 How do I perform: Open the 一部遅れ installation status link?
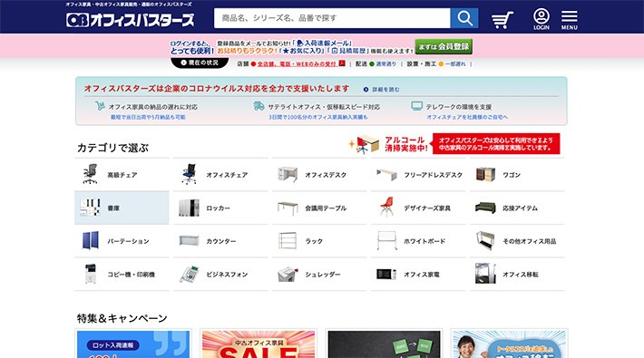[x=455, y=64]
